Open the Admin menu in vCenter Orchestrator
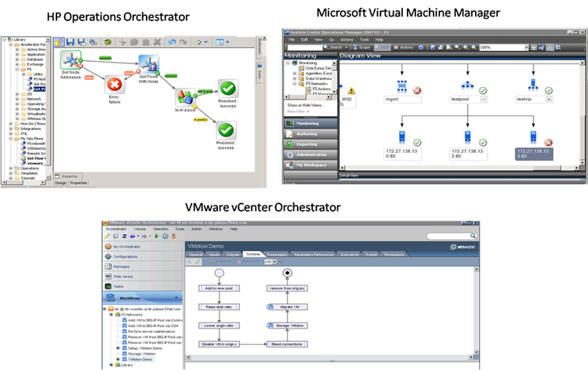 click(197, 229)
